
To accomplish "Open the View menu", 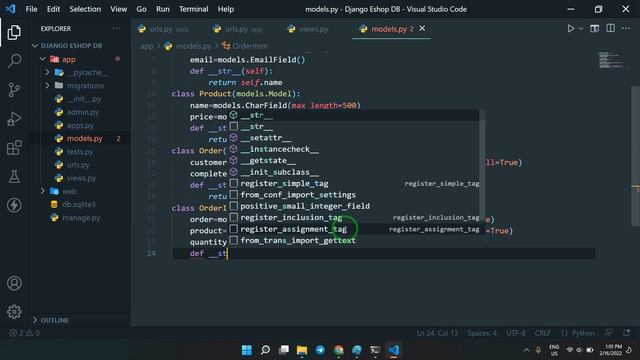I will pyautogui.click(x=118, y=9).
